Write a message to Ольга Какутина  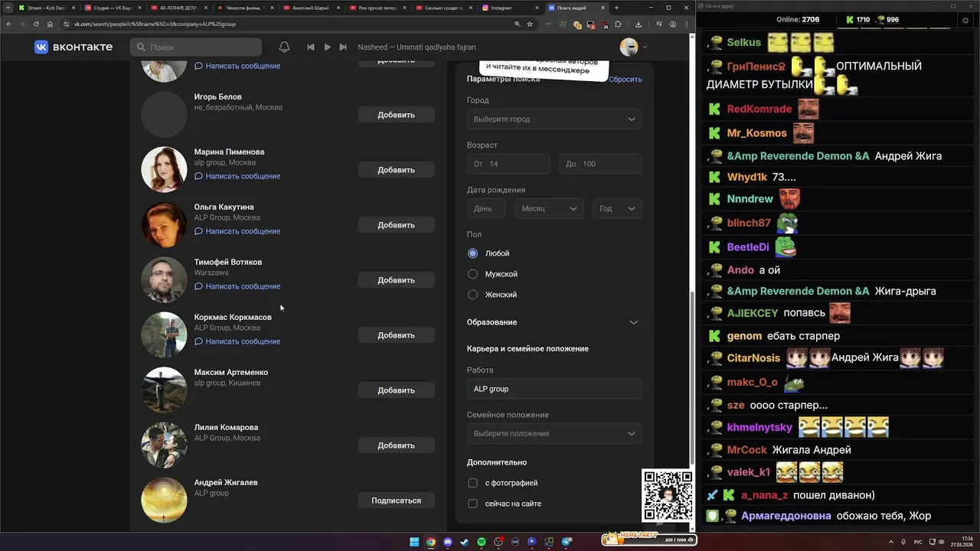coord(237,231)
